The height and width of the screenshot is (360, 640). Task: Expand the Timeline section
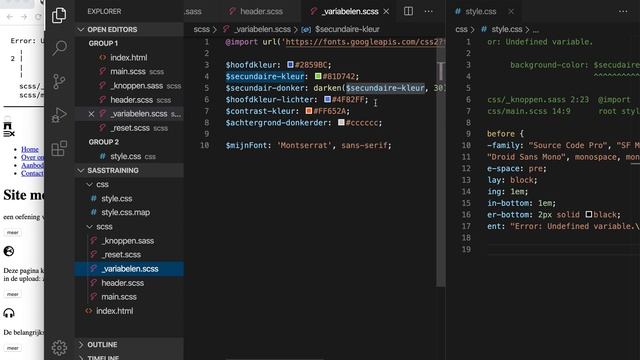pyautogui.click(x=129, y=357)
